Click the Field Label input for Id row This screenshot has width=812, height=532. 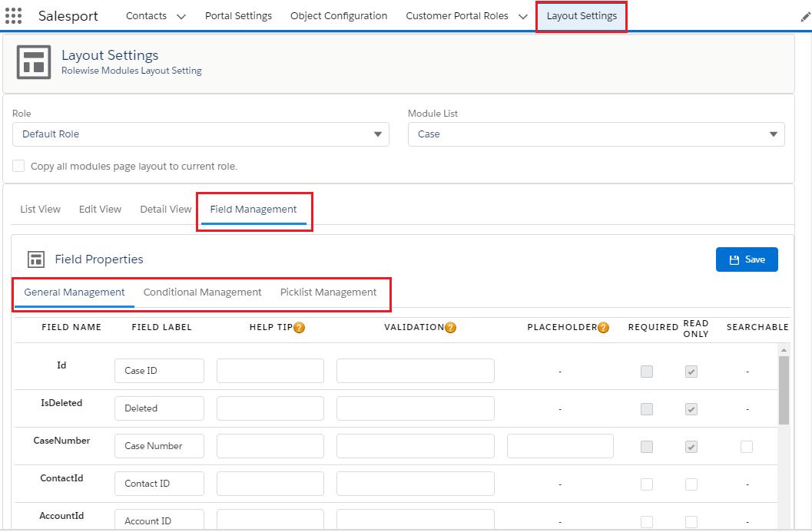point(159,371)
